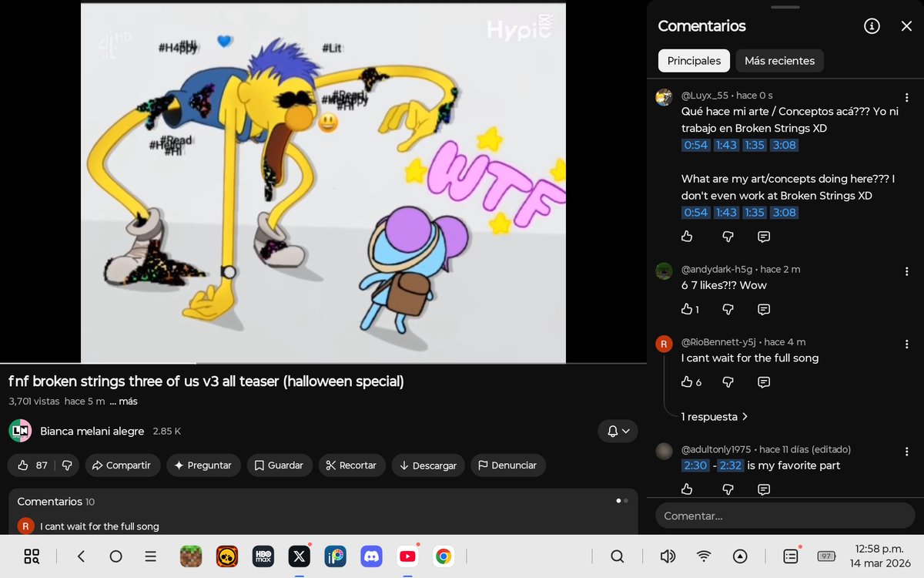Open HBO Max from the taskbar
This screenshot has width=924, height=578.
(263, 556)
